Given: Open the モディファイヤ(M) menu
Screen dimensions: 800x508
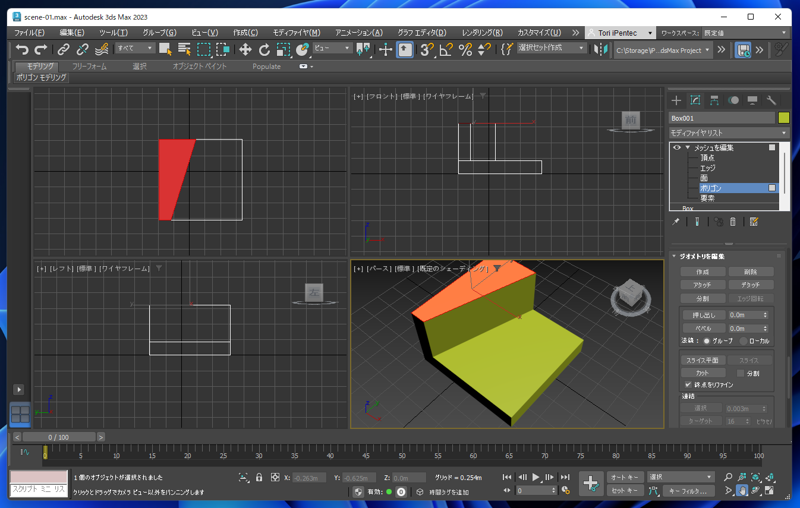Looking at the screenshot, I should (296, 33).
